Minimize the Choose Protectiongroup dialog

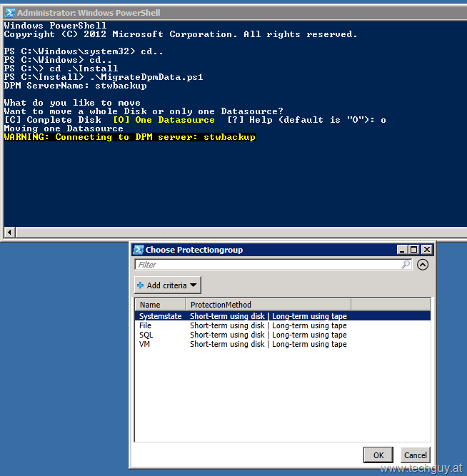click(x=402, y=250)
